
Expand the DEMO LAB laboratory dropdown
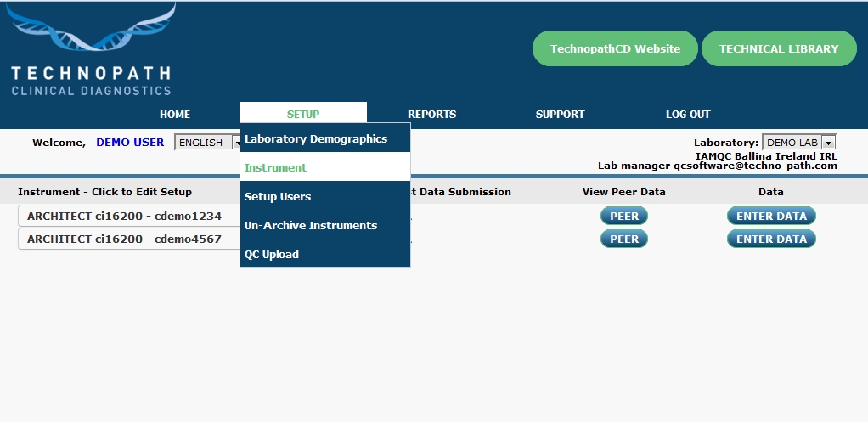pos(799,142)
